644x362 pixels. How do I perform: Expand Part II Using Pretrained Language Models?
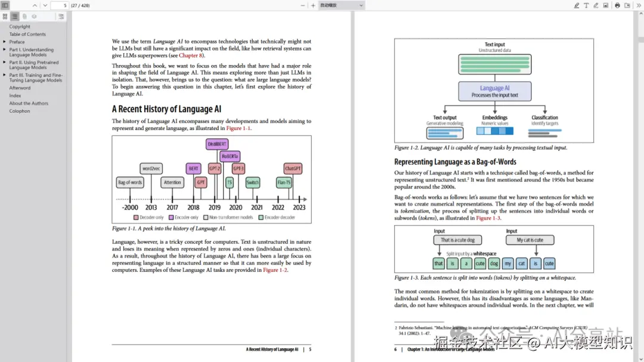[5, 63]
